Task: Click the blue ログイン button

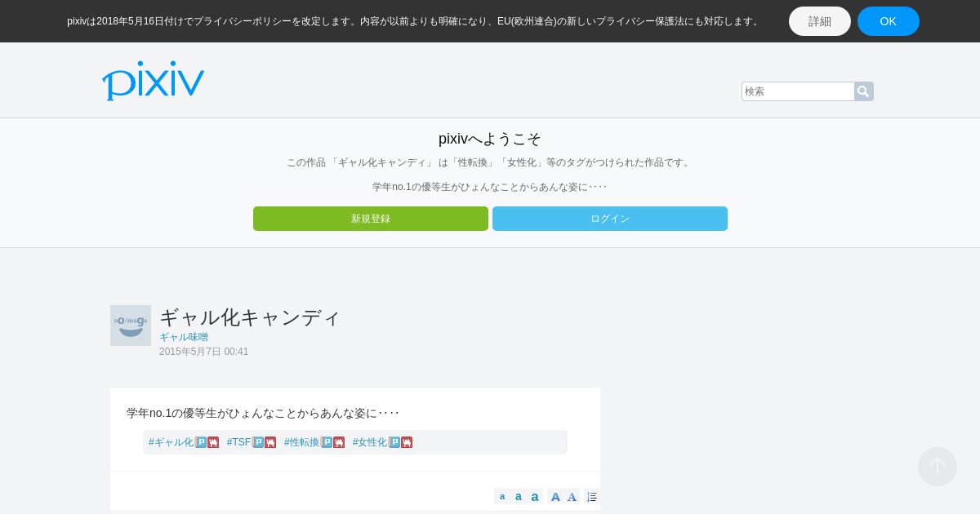Action: 610,219
